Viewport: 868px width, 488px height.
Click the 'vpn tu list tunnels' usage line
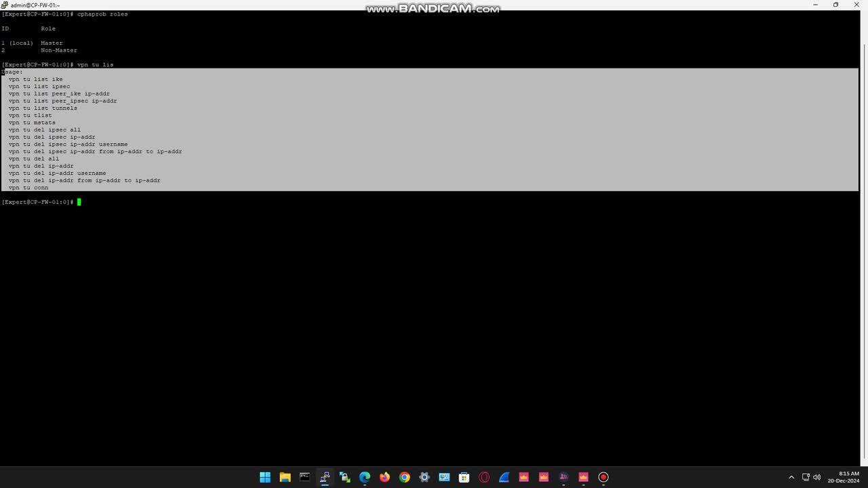click(x=43, y=108)
